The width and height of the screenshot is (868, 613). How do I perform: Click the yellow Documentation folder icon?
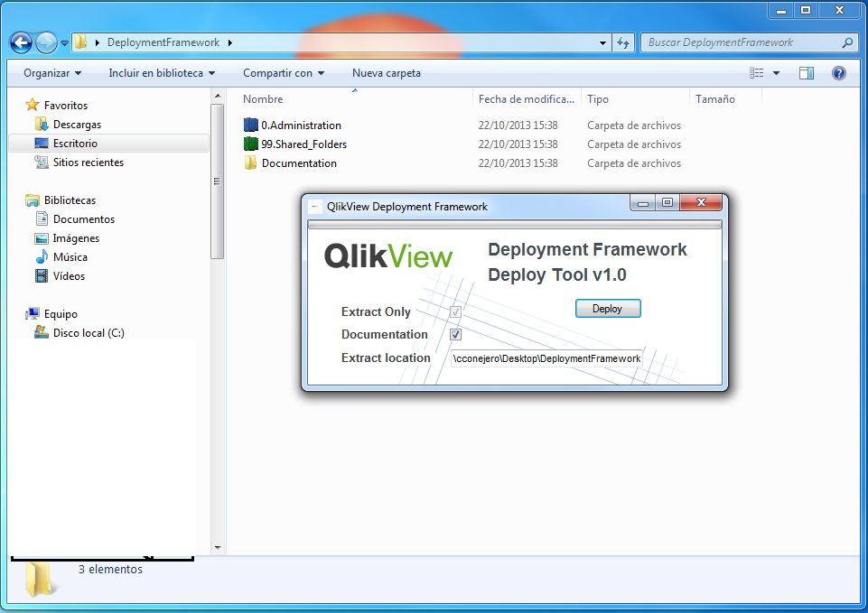click(x=251, y=163)
